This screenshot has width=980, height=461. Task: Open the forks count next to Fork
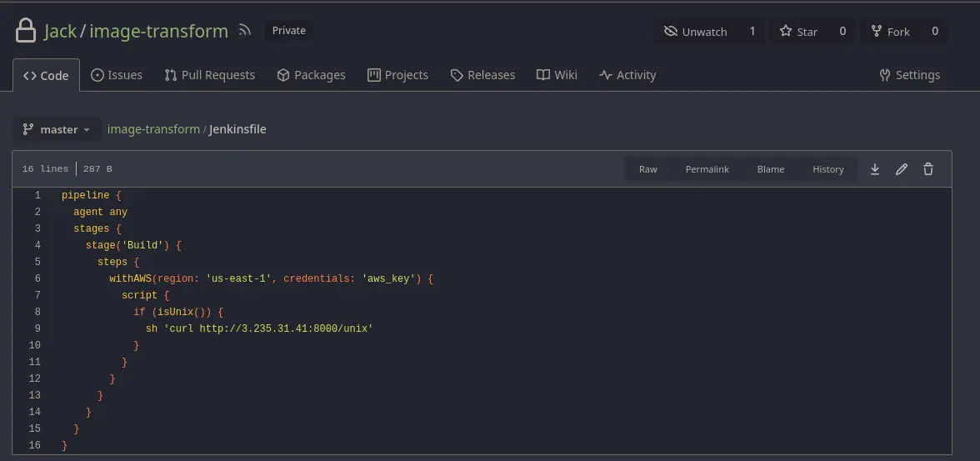tap(934, 32)
